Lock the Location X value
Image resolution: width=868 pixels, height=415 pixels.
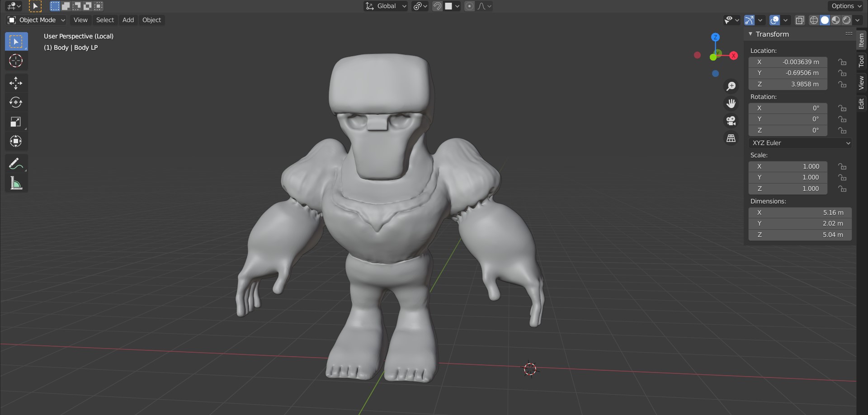pos(842,62)
